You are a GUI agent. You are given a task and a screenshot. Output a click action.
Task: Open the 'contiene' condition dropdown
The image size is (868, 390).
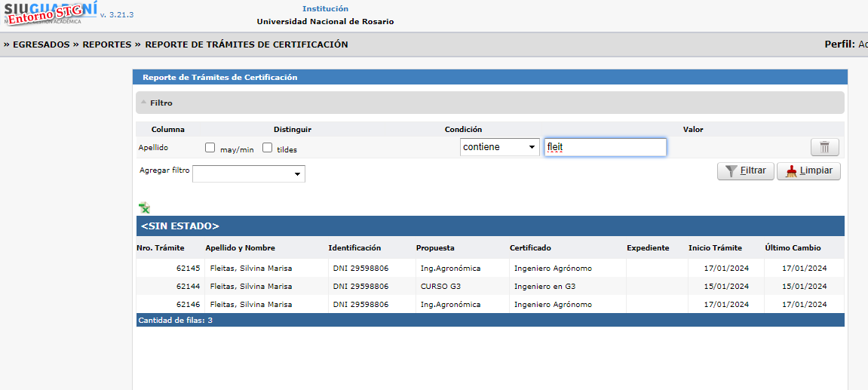pyautogui.click(x=500, y=147)
